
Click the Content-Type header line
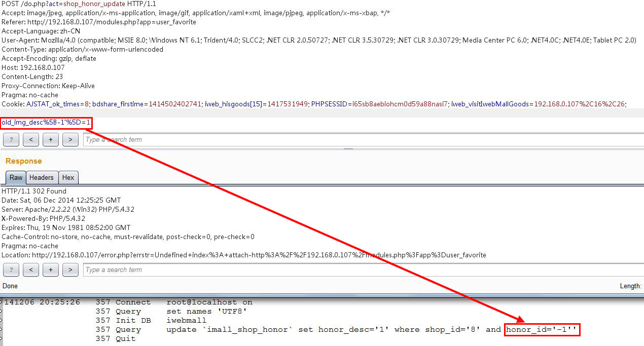83,49
